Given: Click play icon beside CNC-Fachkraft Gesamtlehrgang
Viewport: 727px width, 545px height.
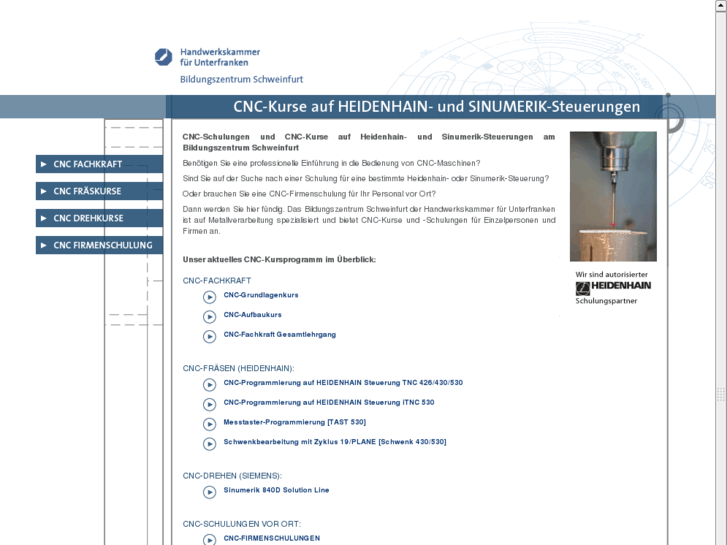Looking at the screenshot, I should [x=210, y=336].
